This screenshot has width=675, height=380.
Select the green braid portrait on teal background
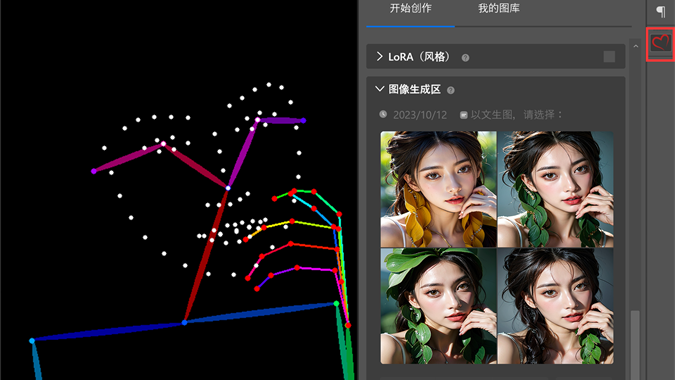556,189
